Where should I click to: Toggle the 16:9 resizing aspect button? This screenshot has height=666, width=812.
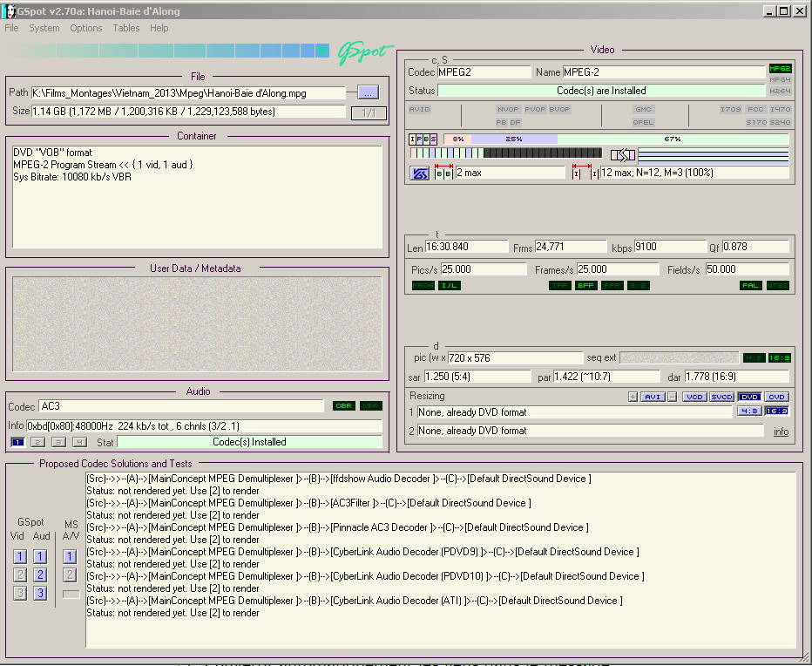point(777,411)
